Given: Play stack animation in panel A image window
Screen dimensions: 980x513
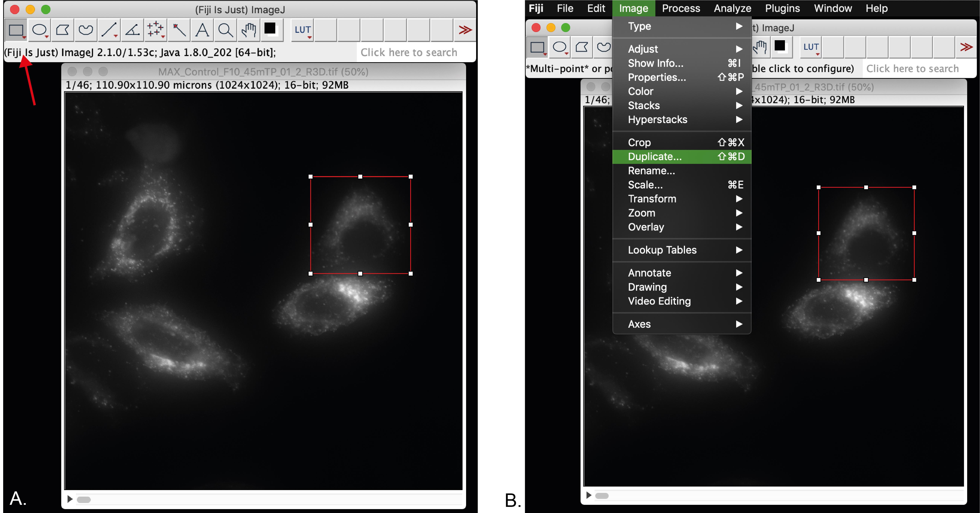Looking at the screenshot, I should pyautogui.click(x=70, y=499).
